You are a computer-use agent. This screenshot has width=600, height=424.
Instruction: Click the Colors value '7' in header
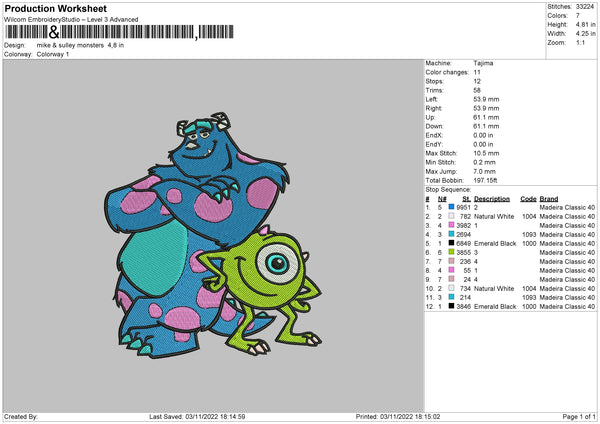tap(578, 16)
